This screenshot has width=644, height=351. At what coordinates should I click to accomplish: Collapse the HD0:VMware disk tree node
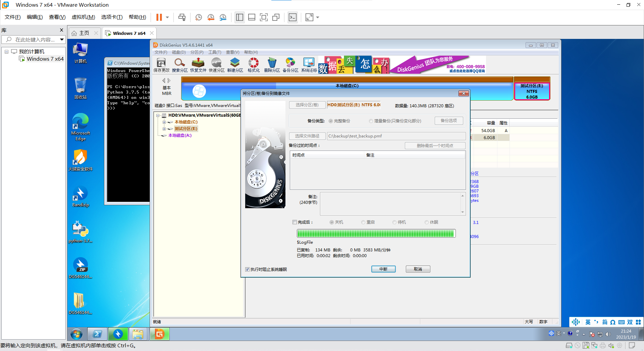[158, 115]
